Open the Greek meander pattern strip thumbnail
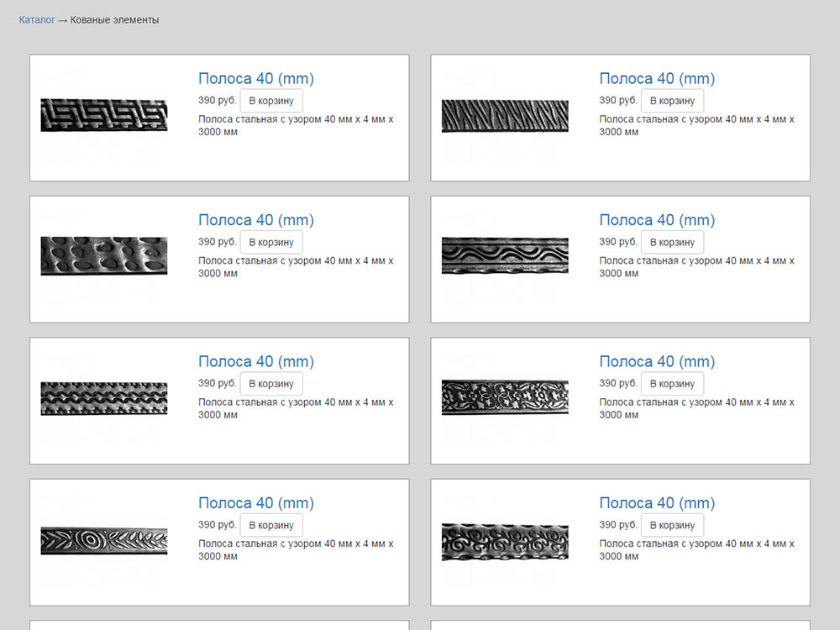The width and height of the screenshot is (840, 630). point(104,114)
